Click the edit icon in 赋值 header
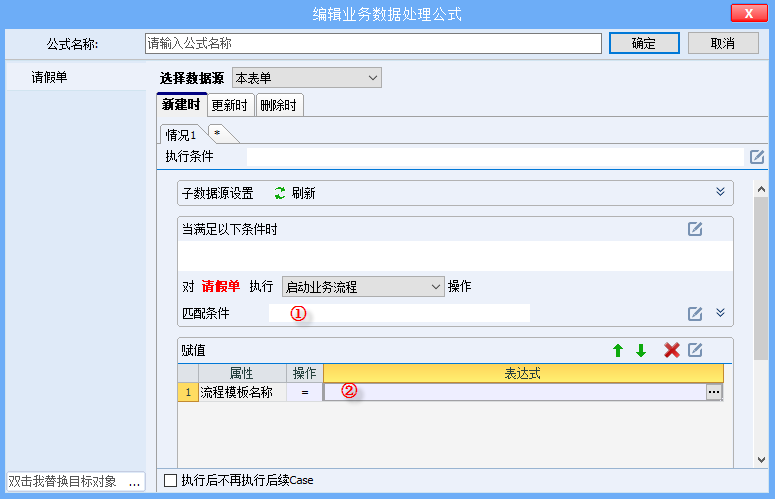The image size is (775, 499). pyautogui.click(x=695, y=350)
